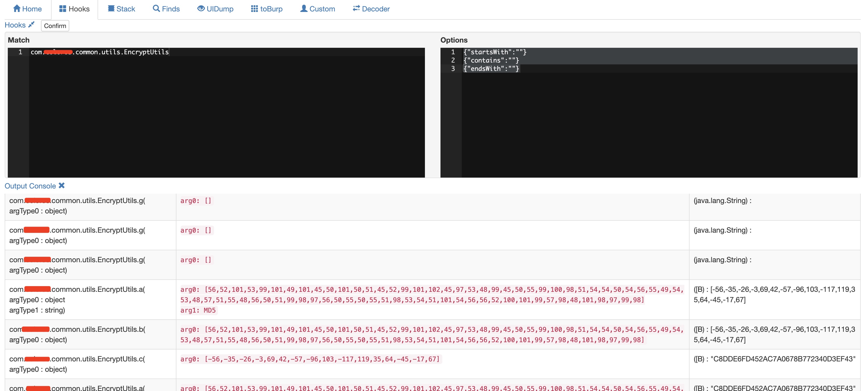
Task: Click the Options panel heading
Action: click(x=454, y=40)
